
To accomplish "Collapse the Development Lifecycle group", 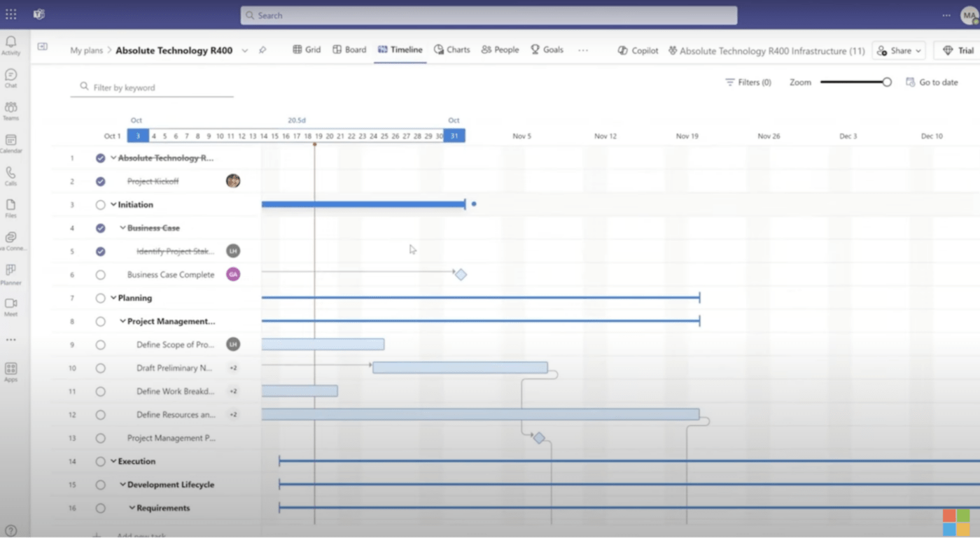I will (122, 484).
